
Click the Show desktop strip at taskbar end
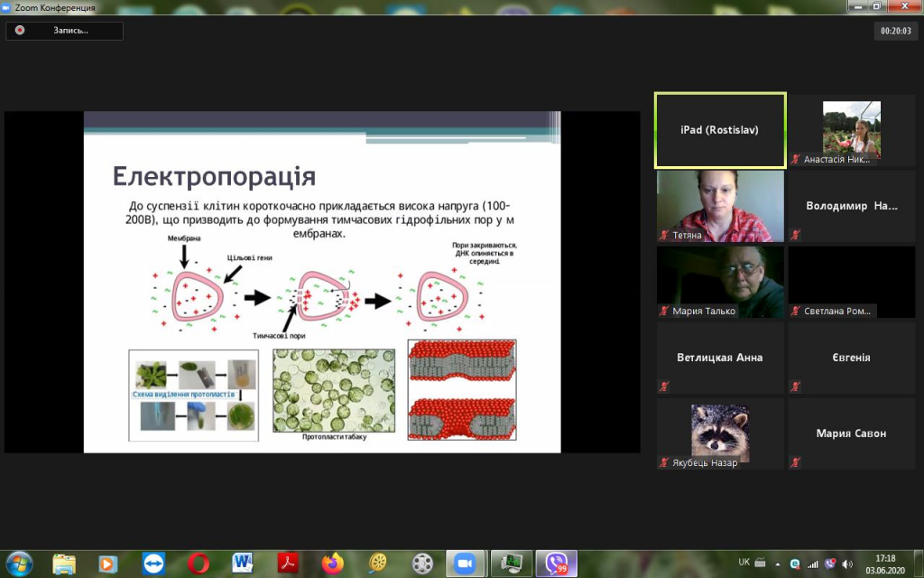coord(919,564)
